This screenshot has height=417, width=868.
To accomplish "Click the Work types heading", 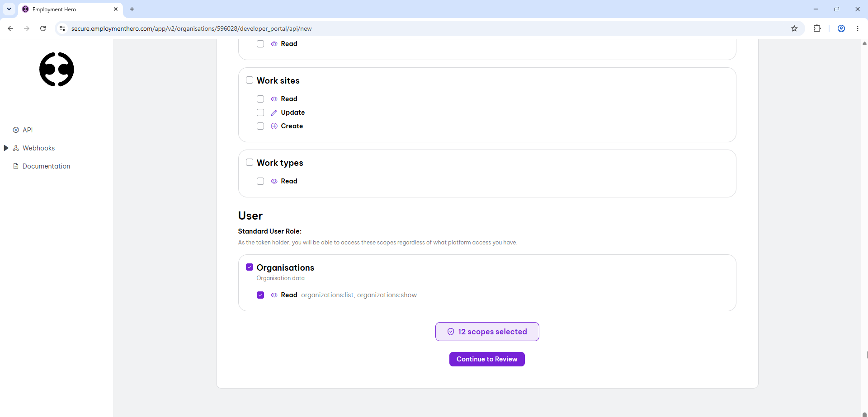I will coord(280,163).
